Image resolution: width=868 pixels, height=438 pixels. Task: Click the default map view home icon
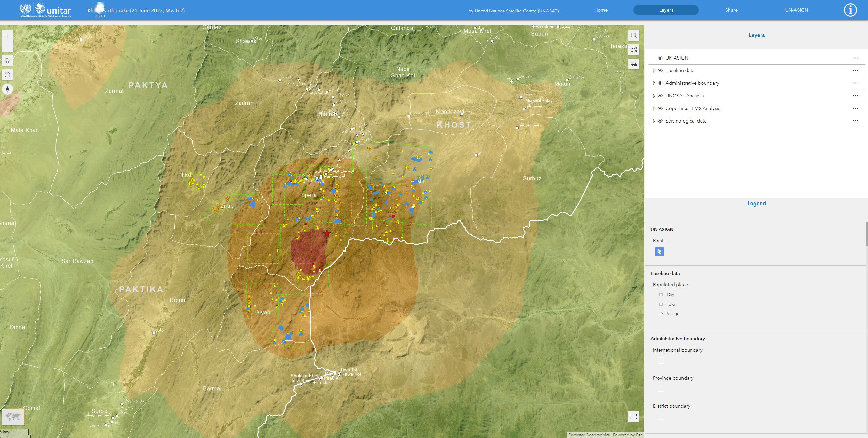7,61
